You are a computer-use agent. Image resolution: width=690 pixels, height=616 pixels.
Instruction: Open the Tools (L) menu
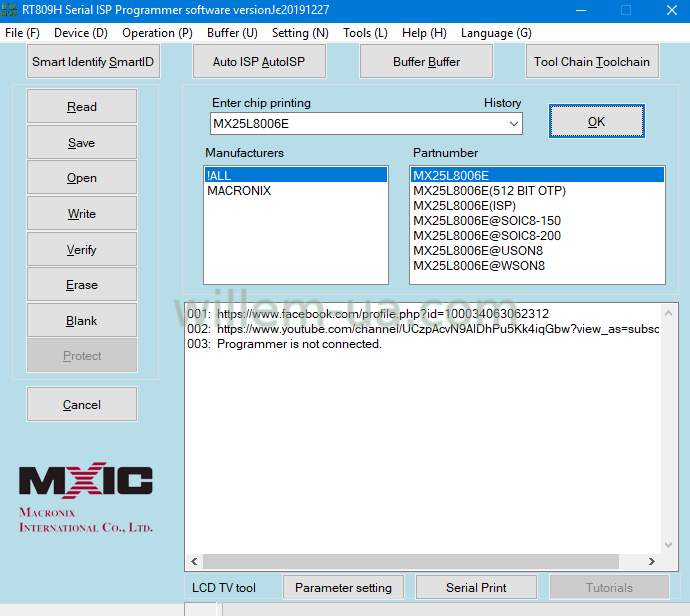coord(365,33)
